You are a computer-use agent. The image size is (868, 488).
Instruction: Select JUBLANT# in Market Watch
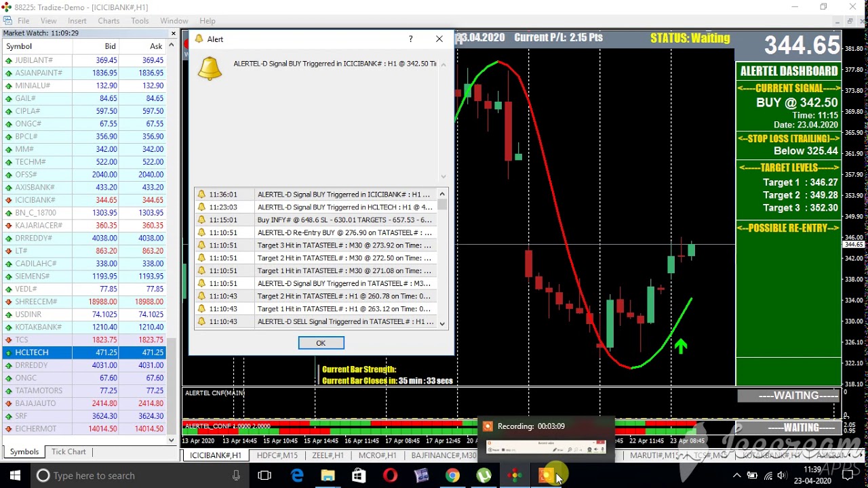click(84, 60)
